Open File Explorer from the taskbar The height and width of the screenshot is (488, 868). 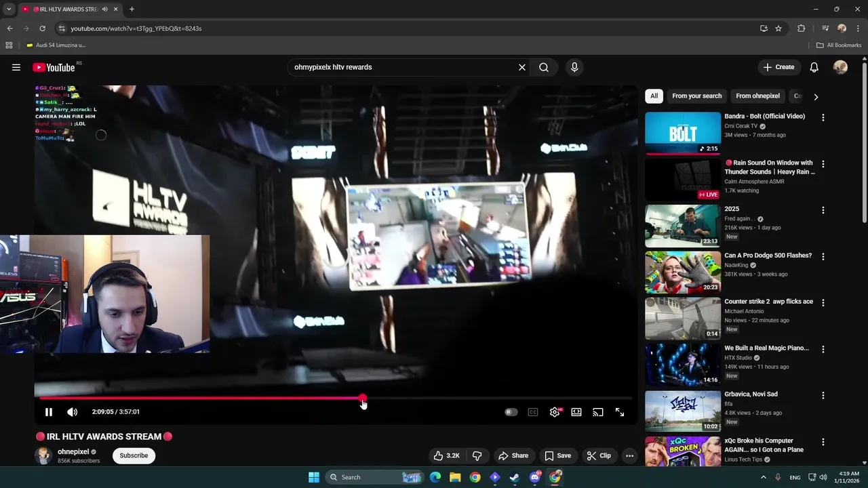coord(455,477)
